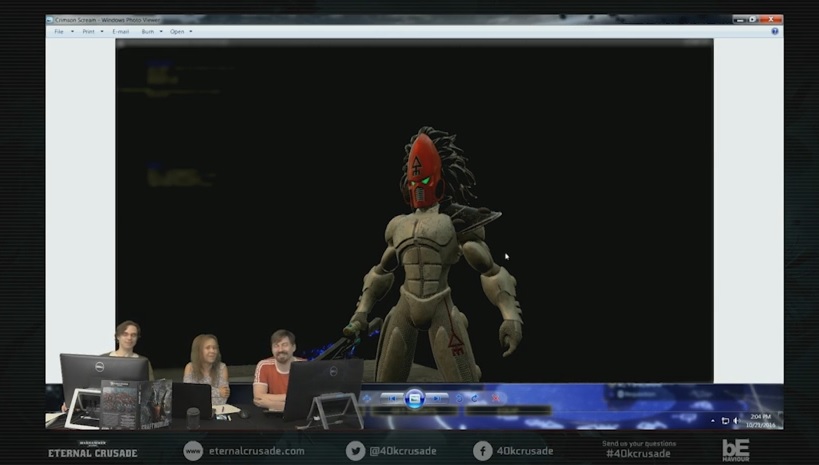The height and width of the screenshot is (465, 819).
Task: Click the Photo Viewer title bar icon
Action: point(50,20)
